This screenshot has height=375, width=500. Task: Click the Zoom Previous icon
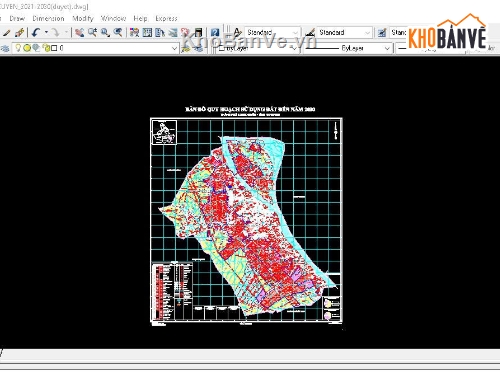click(x=118, y=32)
